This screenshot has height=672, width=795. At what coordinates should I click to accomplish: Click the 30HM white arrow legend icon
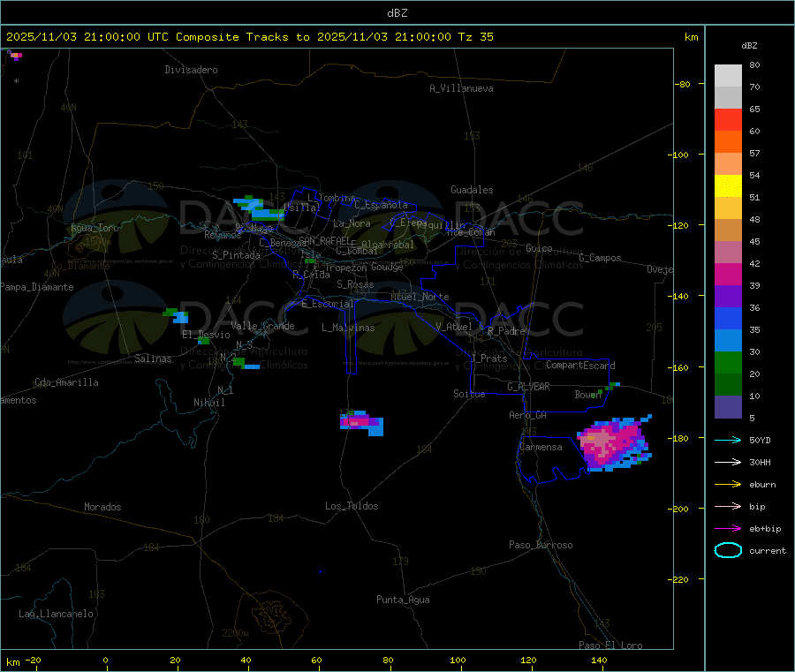click(728, 462)
